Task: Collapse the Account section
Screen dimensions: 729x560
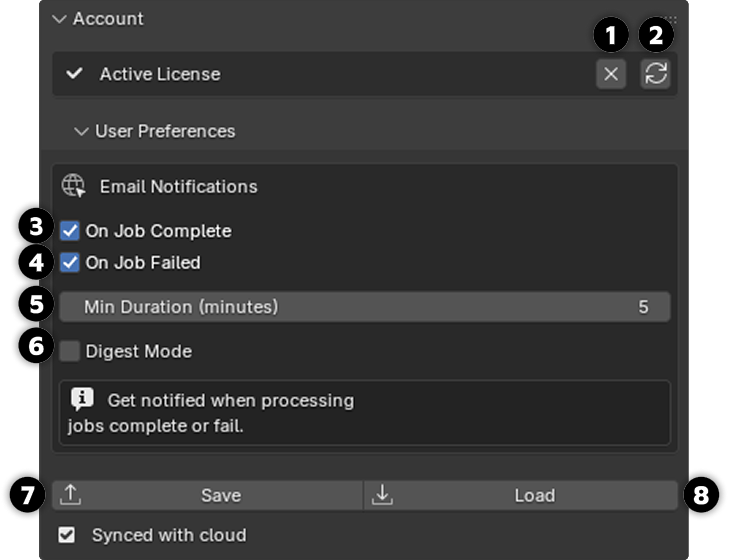Action: pyautogui.click(x=60, y=19)
